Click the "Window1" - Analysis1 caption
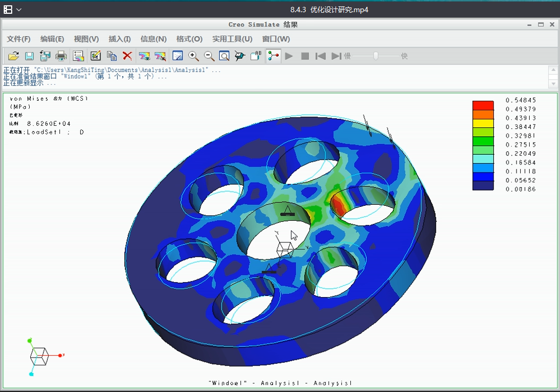Image resolution: width=560 pixels, height=392 pixels. pyautogui.click(x=281, y=383)
